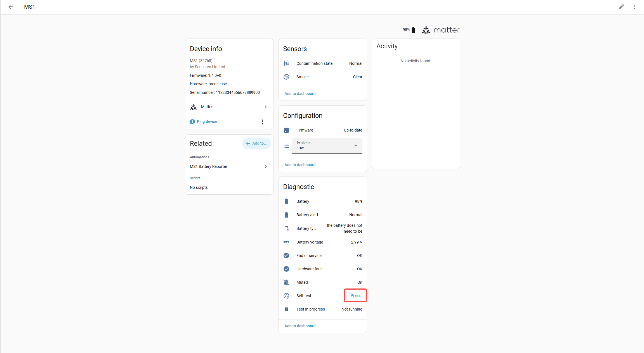The width and height of the screenshot is (644, 353).
Task: Click the Battery type icon
Action: click(x=286, y=228)
